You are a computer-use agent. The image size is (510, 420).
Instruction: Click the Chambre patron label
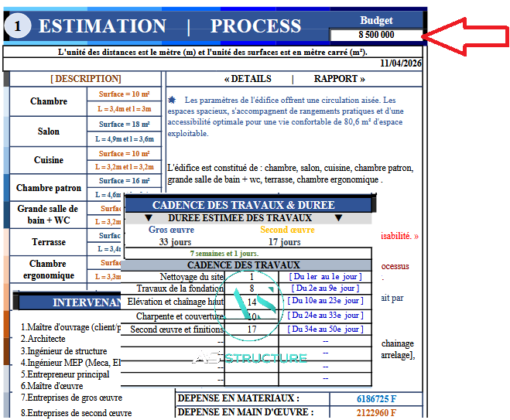pos(49,188)
